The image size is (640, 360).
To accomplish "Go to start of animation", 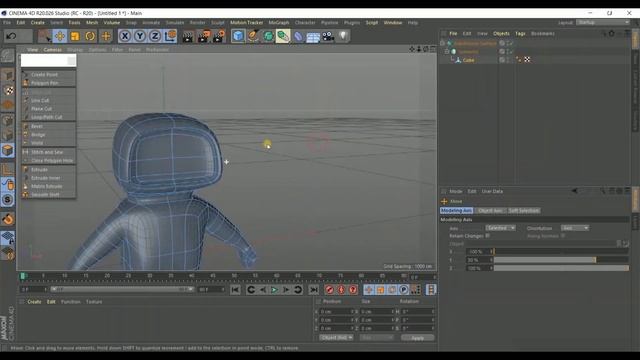I will pyautogui.click(x=235, y=290).
